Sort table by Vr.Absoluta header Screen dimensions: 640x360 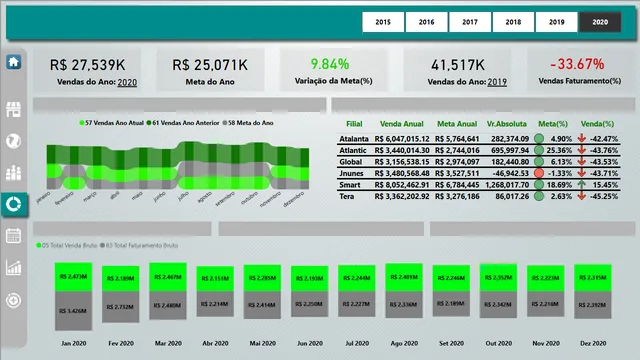[507, 124]
